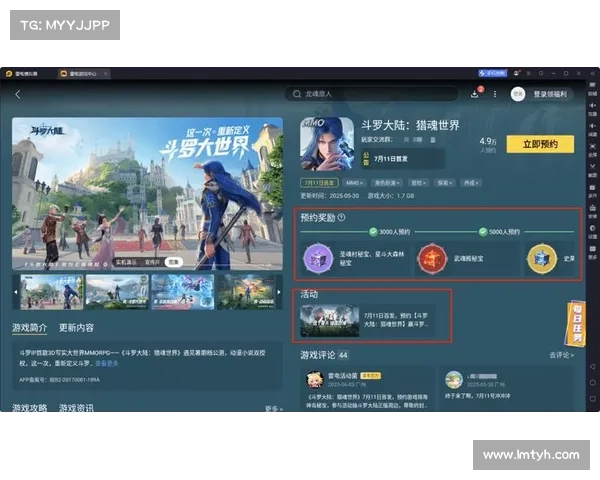Click 登录领福利 login button
This screenshot has width=600, height=480.
pyautogui.click(x=549, y=94)
